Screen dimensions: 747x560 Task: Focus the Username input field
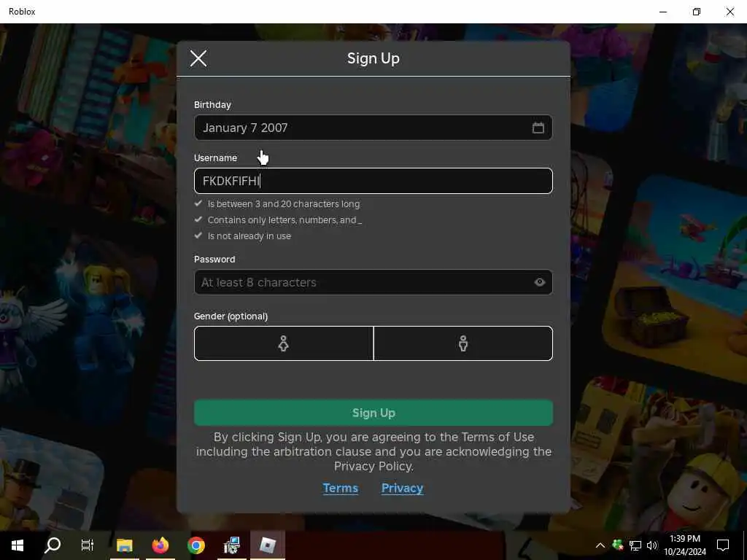373,181
